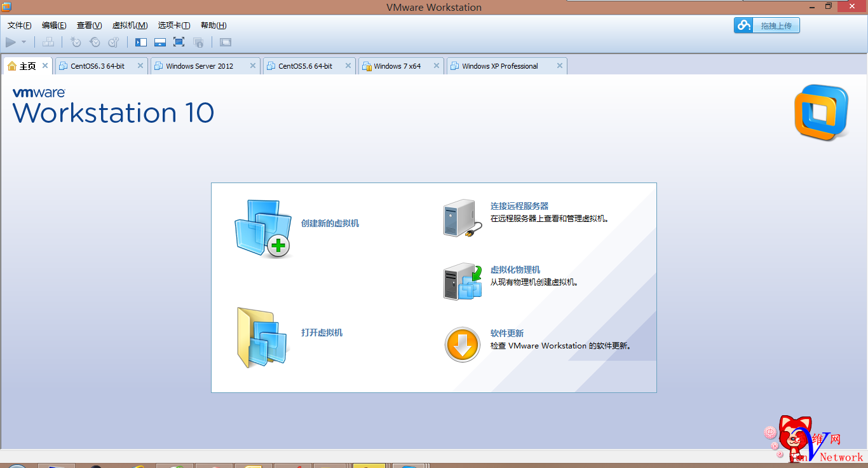Click the 软件更新 link
The height and width of the screenshot is (468, 868).
coord(507,333)
